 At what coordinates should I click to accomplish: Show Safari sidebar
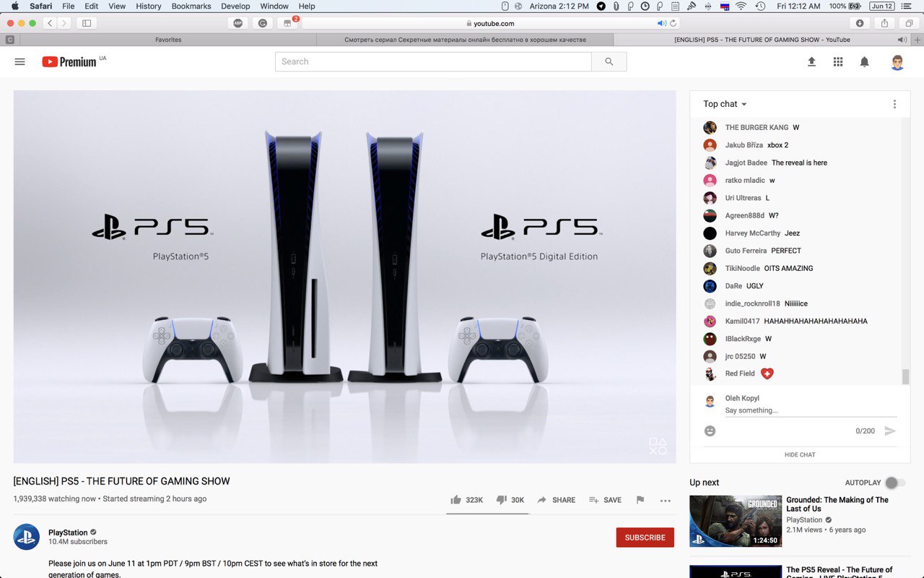click(87, 23)
